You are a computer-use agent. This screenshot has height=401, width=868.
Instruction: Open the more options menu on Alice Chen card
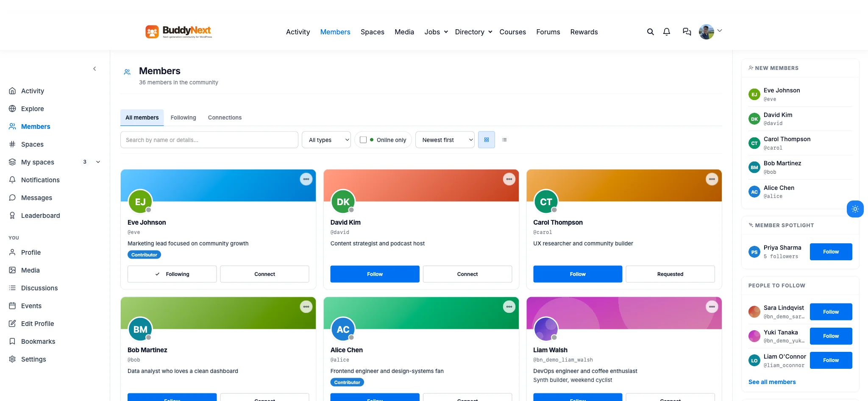click(509, 307)
